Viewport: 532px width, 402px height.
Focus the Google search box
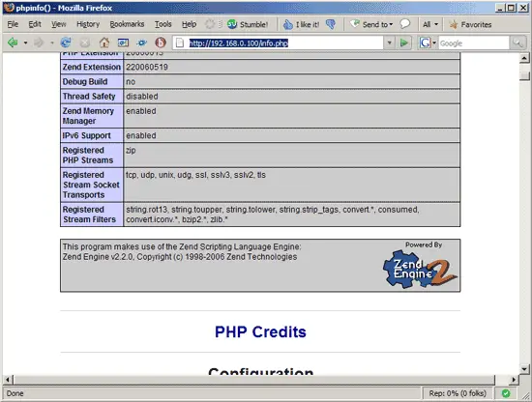(474, 43)
